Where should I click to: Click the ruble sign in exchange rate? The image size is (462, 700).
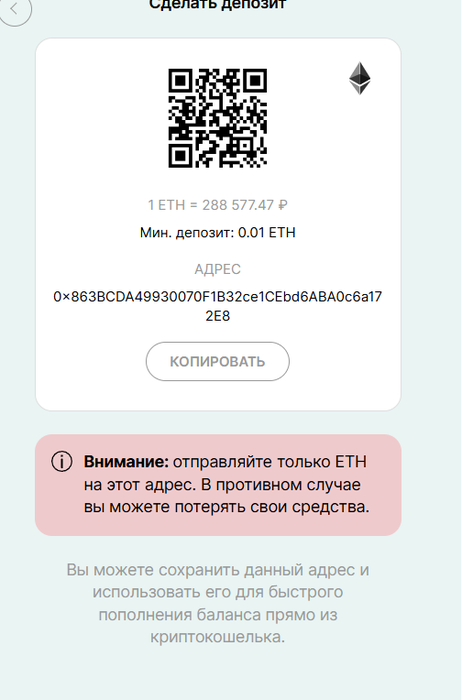point(283,205)
